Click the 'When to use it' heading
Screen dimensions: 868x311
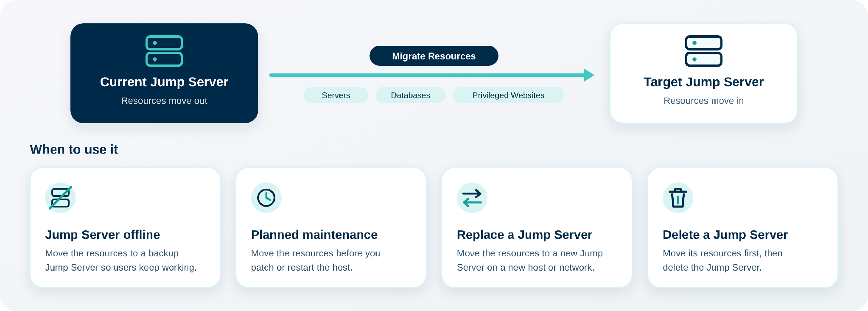click(x=74, y=149)
